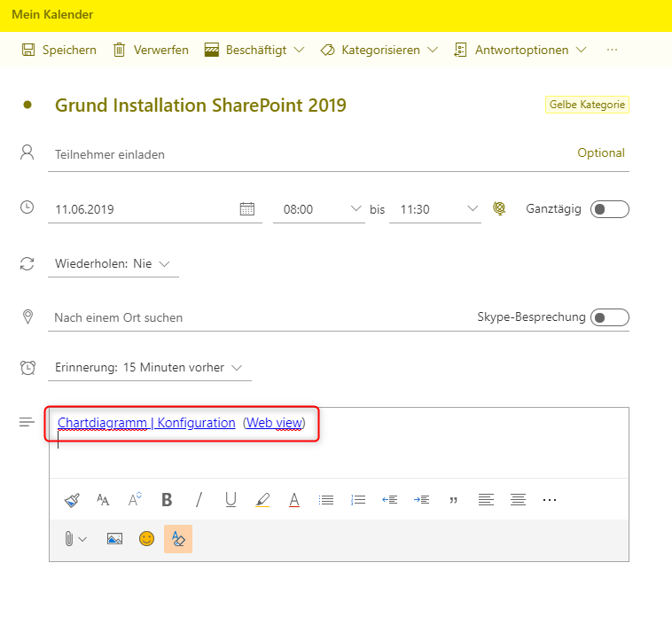Insert a bulleted list
672x633 pixels.
[x=326, y=500]
